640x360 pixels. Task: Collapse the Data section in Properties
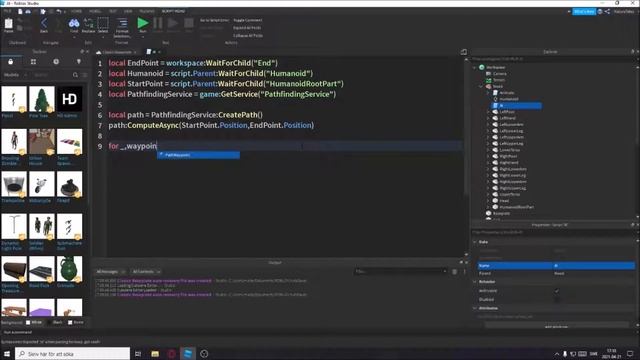point(475,242)
